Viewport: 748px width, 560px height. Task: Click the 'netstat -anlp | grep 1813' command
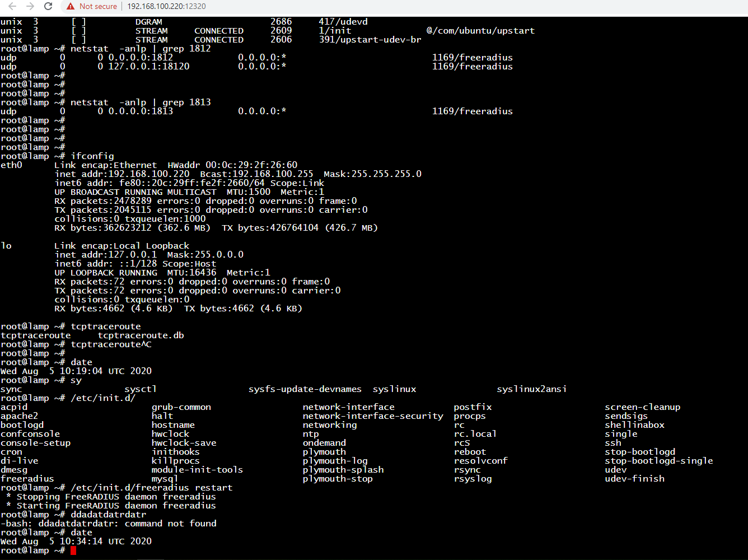click(141, 102)
